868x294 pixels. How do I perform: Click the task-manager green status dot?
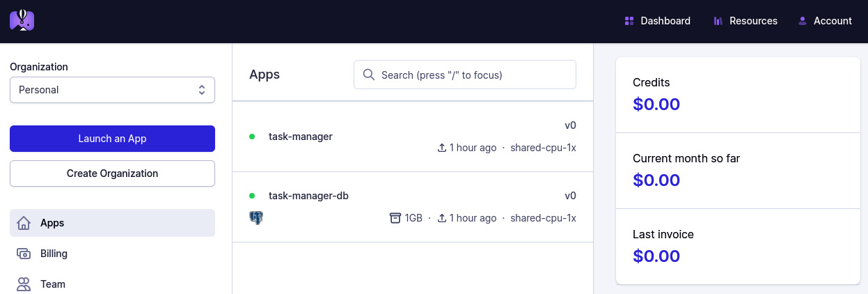[252, 137]
